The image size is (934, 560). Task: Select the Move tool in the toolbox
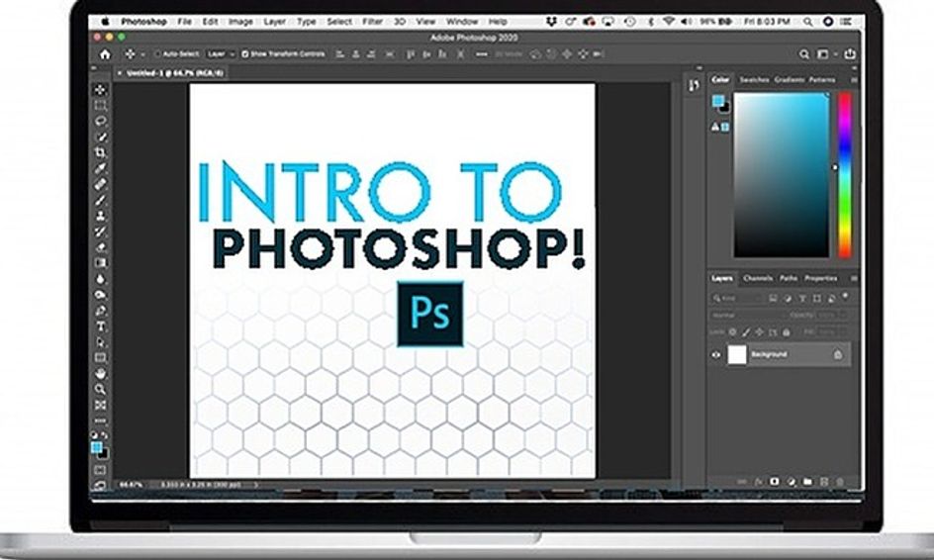pos(100,90)
